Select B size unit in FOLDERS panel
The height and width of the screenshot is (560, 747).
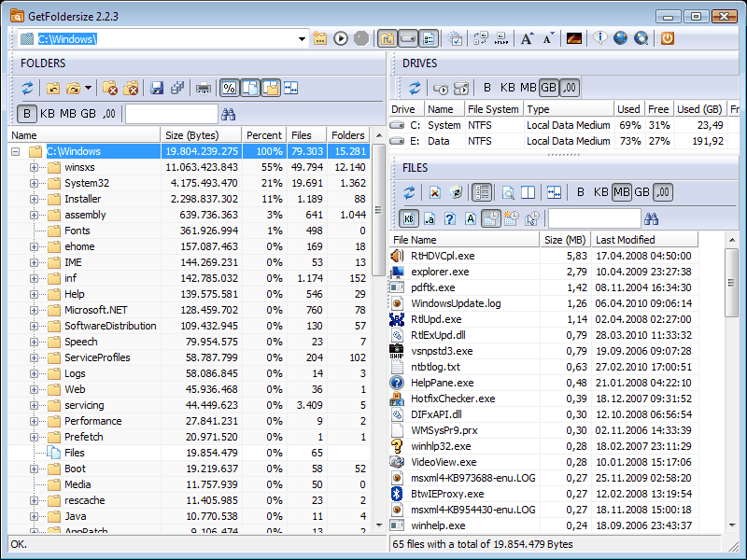pyautogui.click(x=27, y=114)
